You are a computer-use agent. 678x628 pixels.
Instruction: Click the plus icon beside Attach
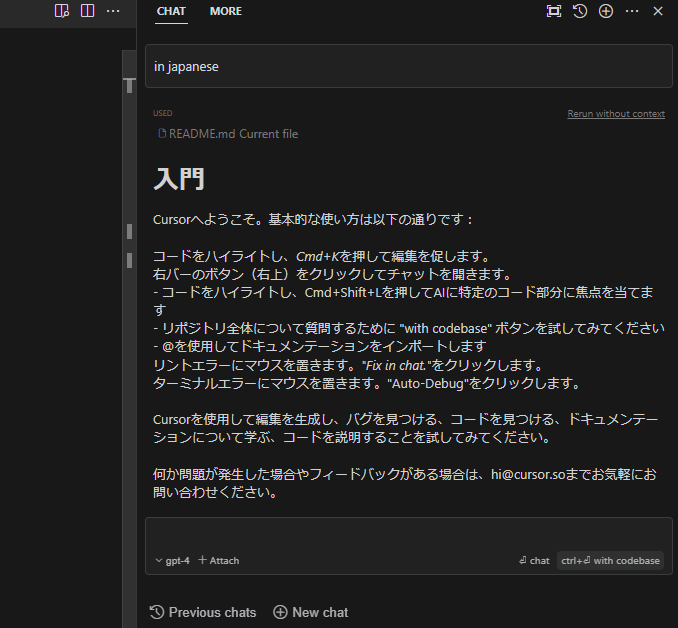pyautogui.click(x=202, y=560)
